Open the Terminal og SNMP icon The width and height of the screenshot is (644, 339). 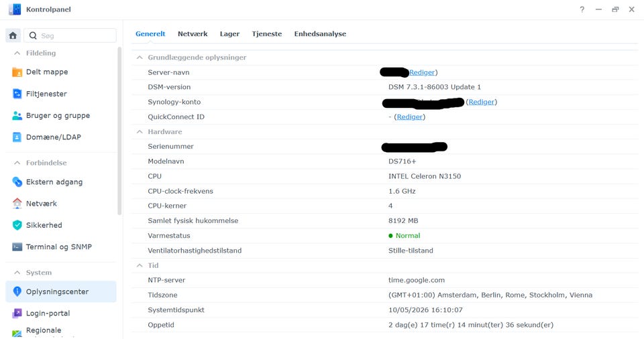click(x=17, y=247)
